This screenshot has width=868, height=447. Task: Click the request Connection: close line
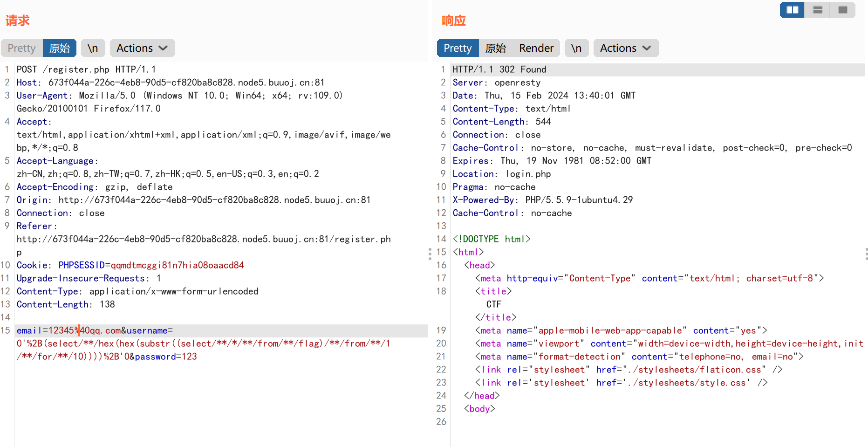coord(61,213)
